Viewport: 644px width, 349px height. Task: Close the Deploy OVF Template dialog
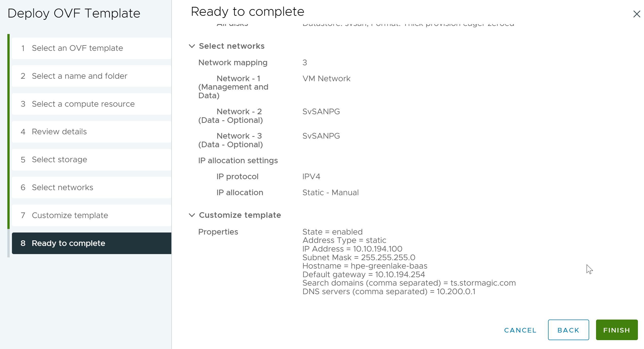(x=636, y=14)
